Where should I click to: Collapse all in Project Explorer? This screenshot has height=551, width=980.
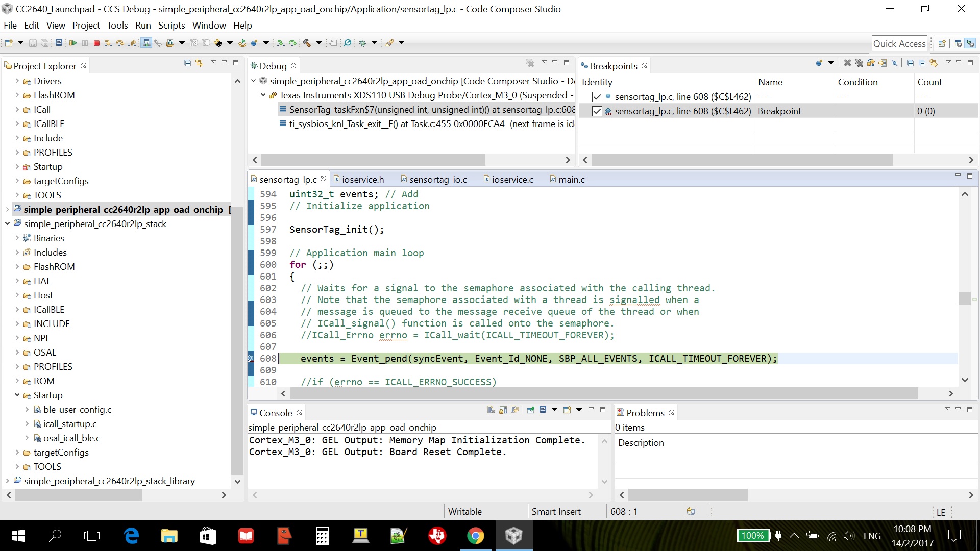click(187, 63)
